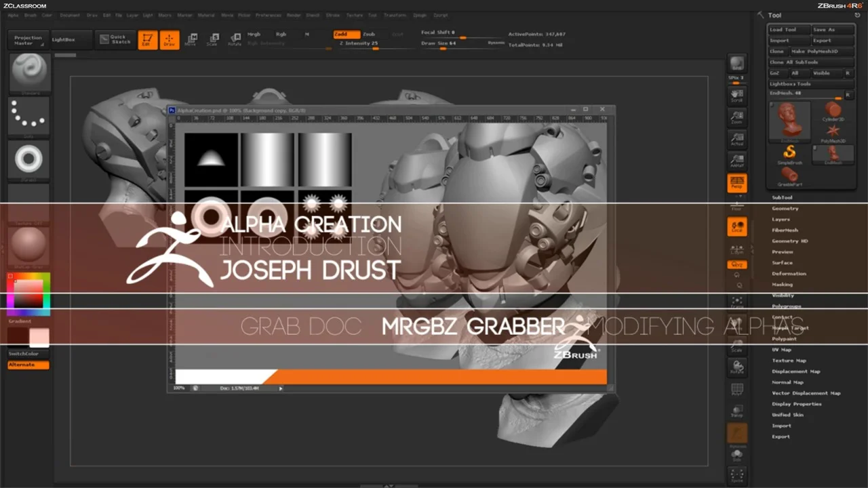Viewport: 868px width, 488px height.
Task: Pick a color in the color picker square
Action: tap(28, 293)
